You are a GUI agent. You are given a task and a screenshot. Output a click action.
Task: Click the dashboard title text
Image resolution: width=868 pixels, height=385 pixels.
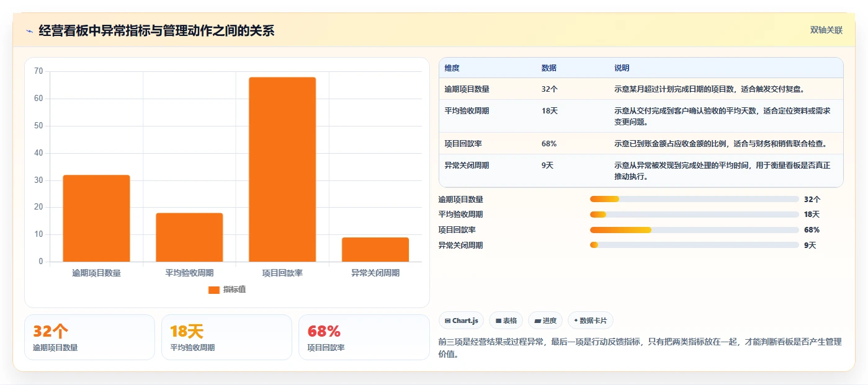click(x=156, y=31)
